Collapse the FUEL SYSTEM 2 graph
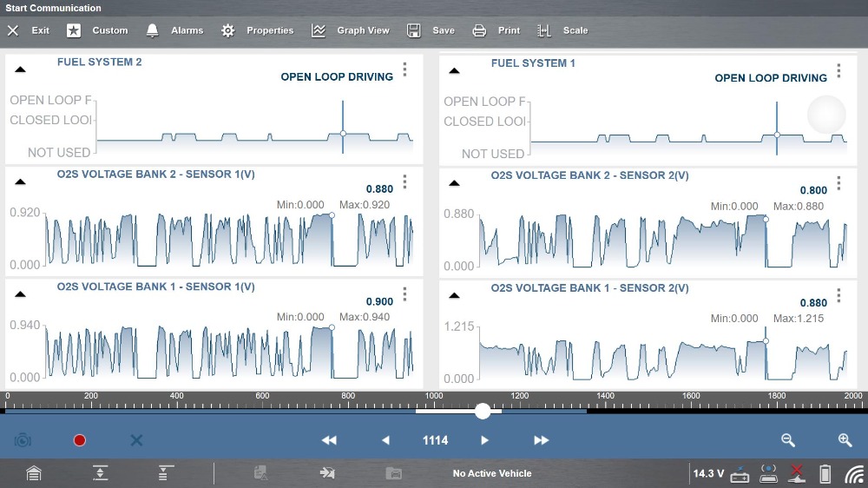The image size is (868, 488). (21, 69)
